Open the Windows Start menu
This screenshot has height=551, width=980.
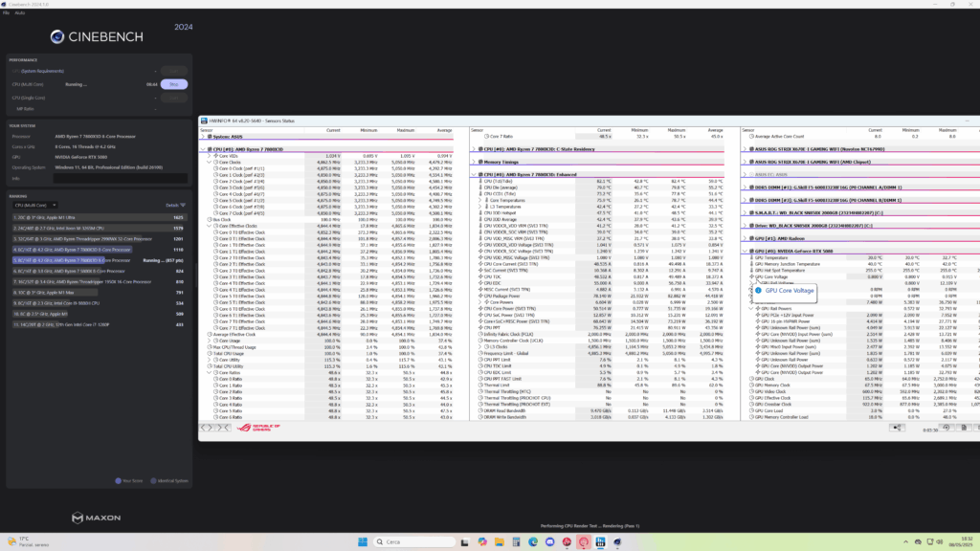(363, 541)
